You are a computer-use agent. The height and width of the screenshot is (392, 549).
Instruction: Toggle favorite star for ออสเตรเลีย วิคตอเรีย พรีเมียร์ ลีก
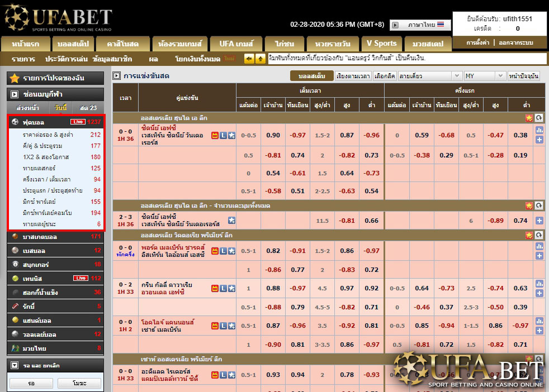coord(529,235)
